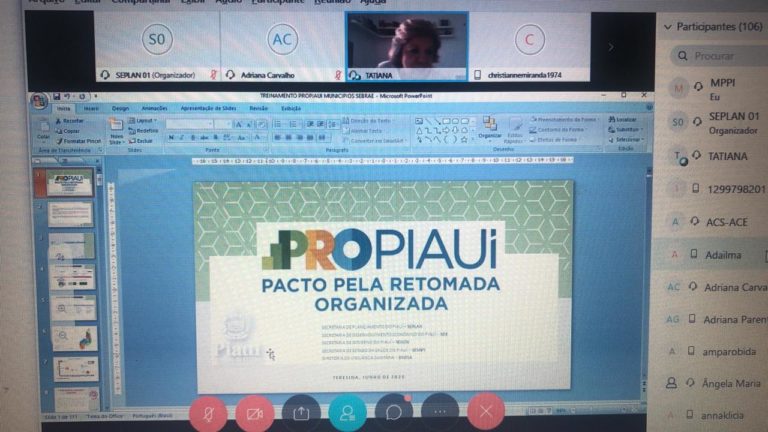The width and height of the screenshot is (768, 432).
Task: Open Contorno da Forma outline dropdown
Action: (558, 130)
